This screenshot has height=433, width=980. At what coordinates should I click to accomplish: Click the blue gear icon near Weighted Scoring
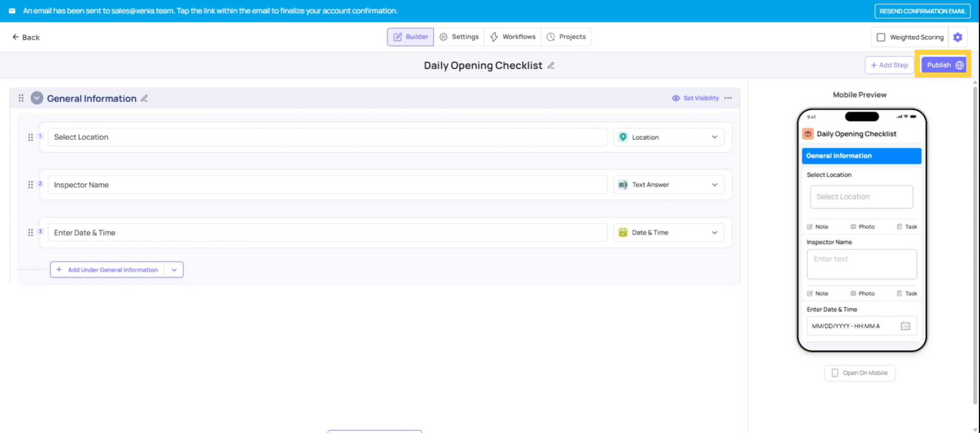point(958,37)
